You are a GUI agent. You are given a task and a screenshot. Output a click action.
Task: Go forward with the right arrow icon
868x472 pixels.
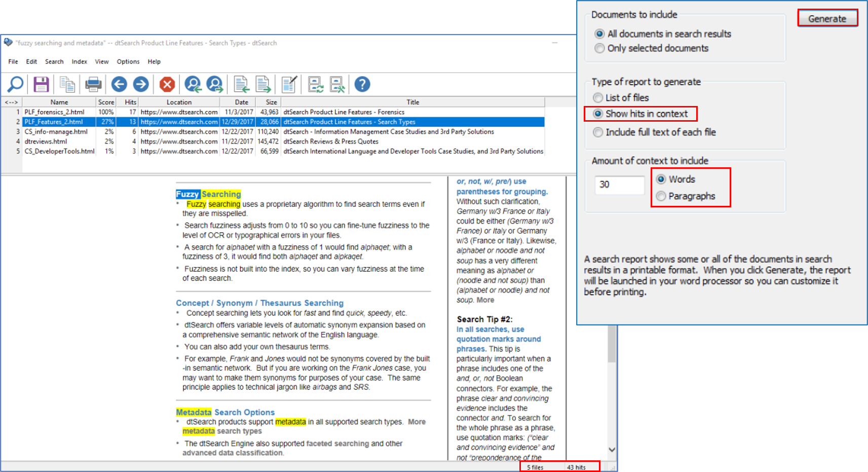point(141,84)
